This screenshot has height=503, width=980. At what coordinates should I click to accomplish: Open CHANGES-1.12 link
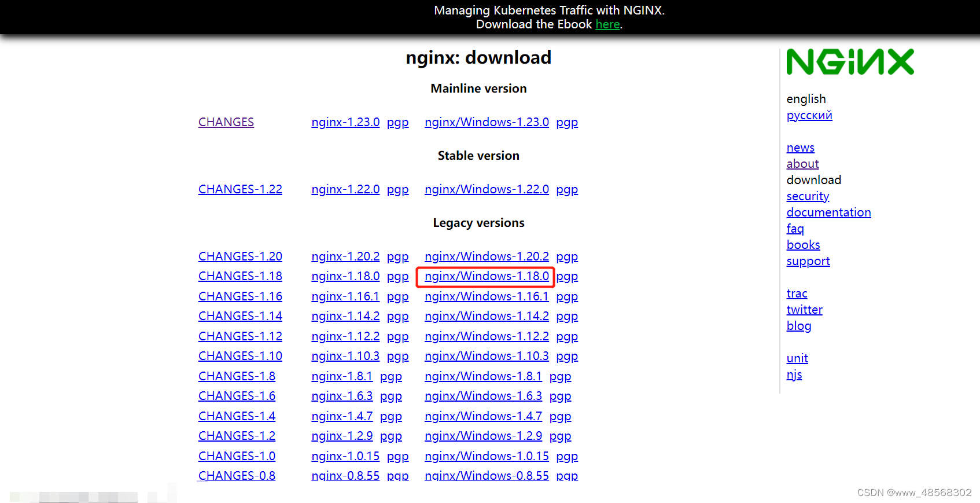tap(240, 336)
